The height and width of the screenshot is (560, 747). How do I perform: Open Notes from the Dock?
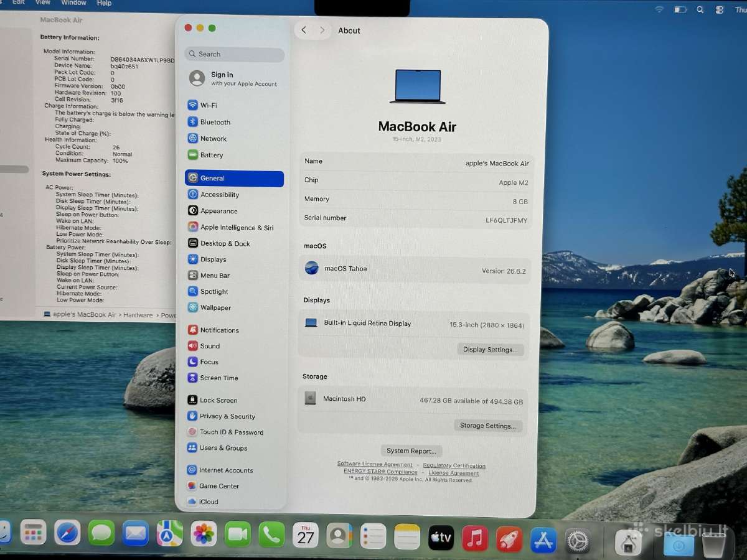[x=407, y=536]
